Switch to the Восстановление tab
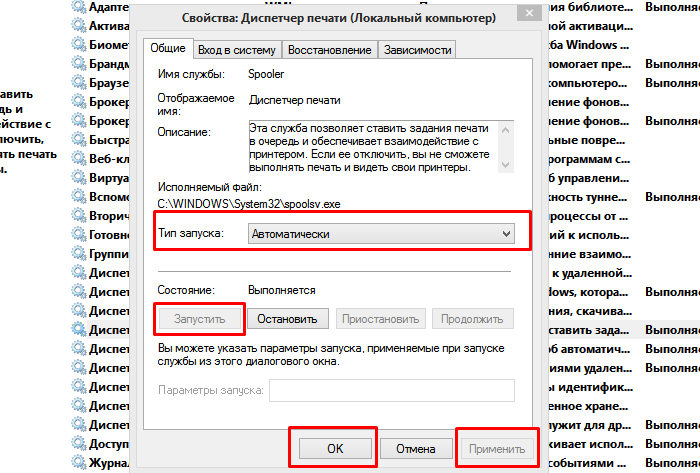 [329, 50]
